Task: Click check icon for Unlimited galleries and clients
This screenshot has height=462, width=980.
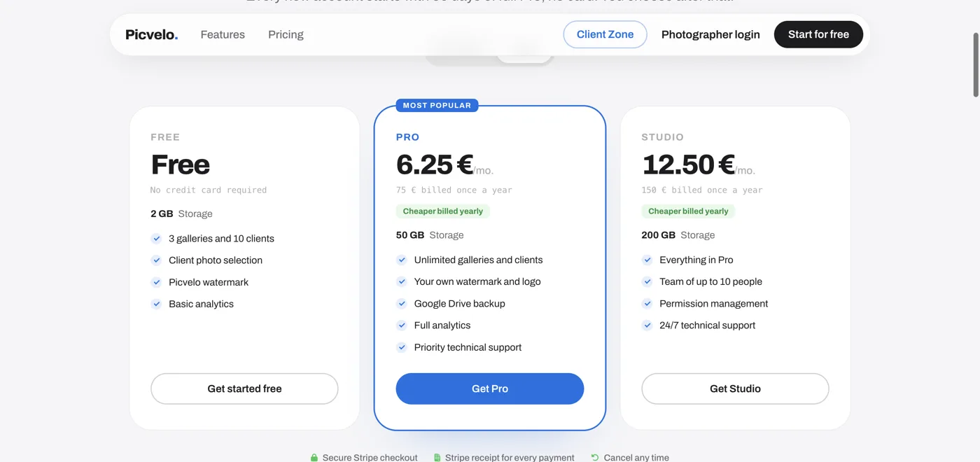Action: 402,260
